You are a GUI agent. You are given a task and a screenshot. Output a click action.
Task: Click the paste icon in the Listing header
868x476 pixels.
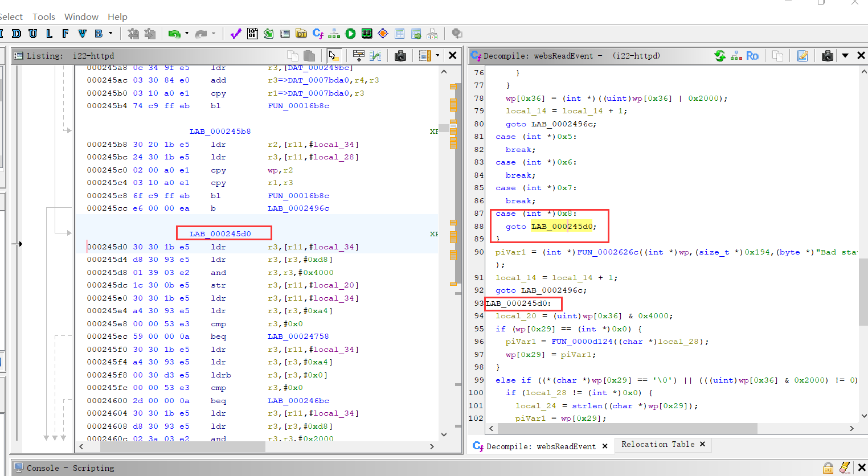click(x=310, y=55)
